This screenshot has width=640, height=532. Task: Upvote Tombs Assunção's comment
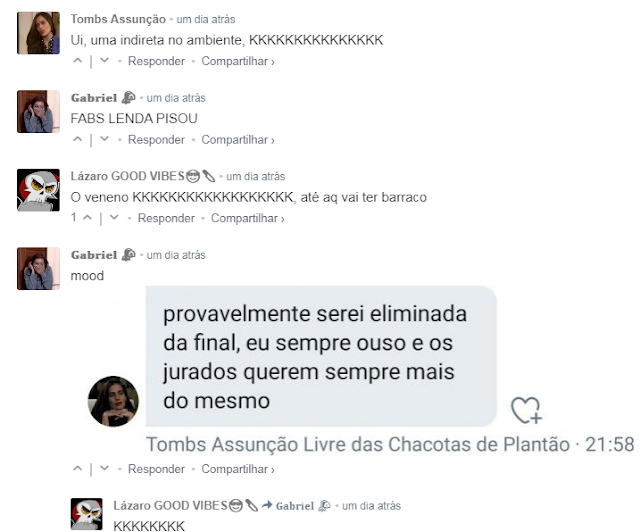pos(77,61)
